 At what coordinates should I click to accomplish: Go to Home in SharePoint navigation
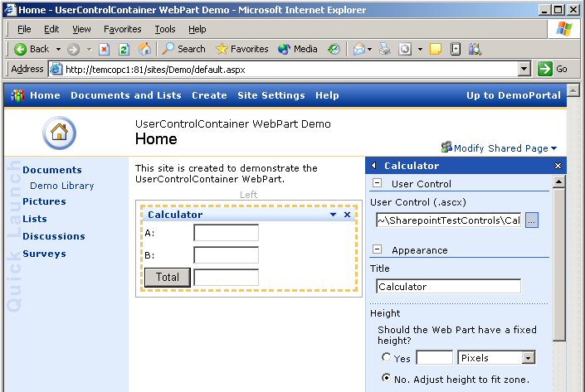[x=45, y=95]
